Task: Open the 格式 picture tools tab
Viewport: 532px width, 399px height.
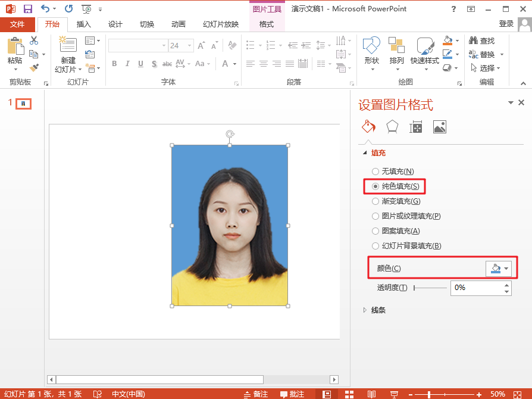Action: point(267,24)
